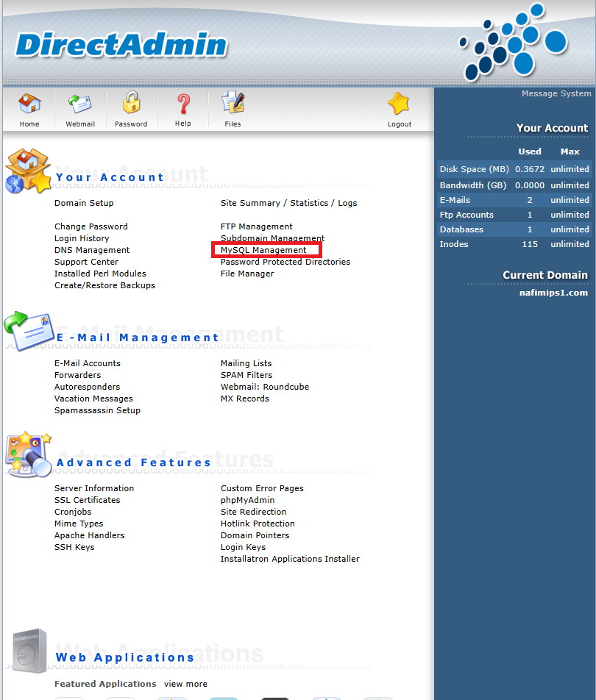Open Change Password link
Screen dimensions: 596x700
(x=91, y=226)
